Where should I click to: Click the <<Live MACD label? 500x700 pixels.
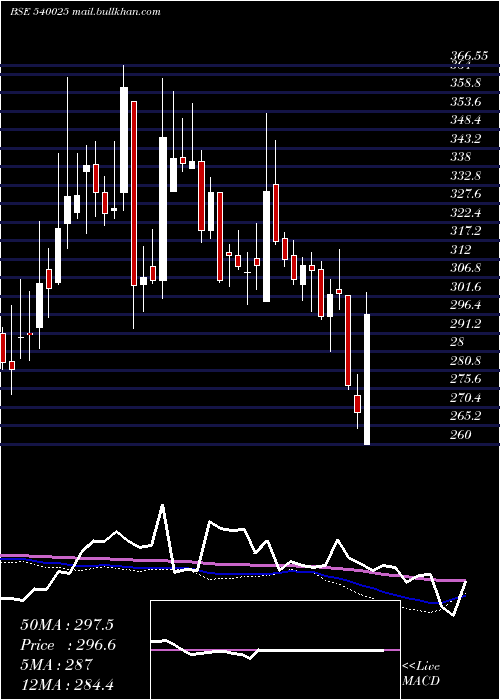point(421,674)
